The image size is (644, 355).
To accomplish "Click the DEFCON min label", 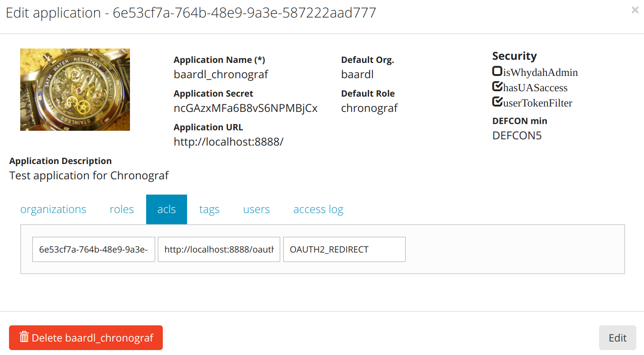I will click(519, 121).
